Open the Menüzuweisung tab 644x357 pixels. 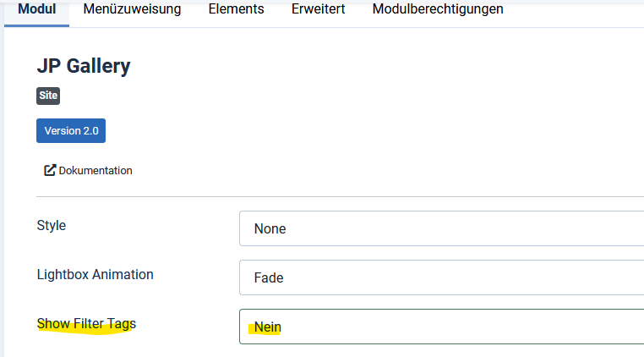[132, 9]
